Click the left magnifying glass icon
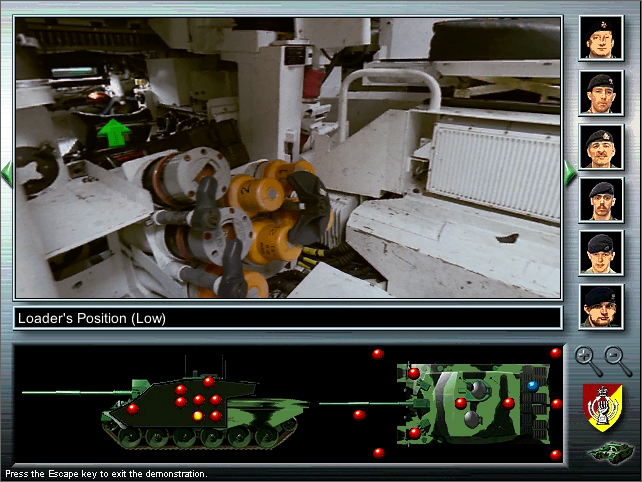 pyautogui.click(x=589, y=359)
